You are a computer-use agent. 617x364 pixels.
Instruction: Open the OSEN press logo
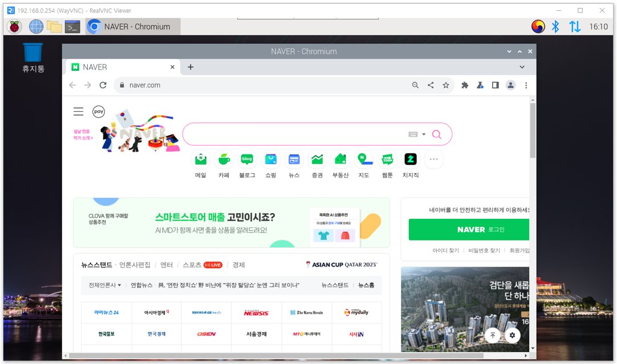(x=206, y=334)
